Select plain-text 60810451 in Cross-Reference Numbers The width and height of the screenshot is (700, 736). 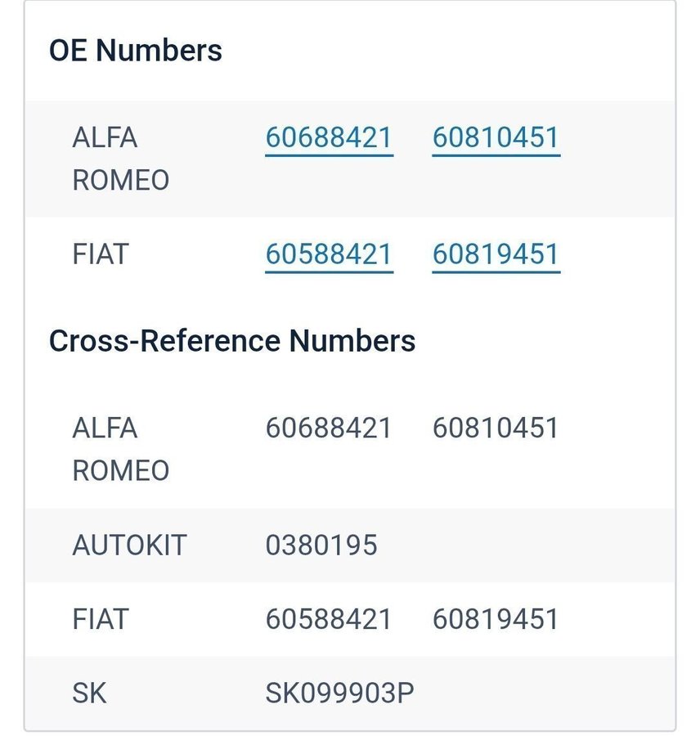point(496,428)
